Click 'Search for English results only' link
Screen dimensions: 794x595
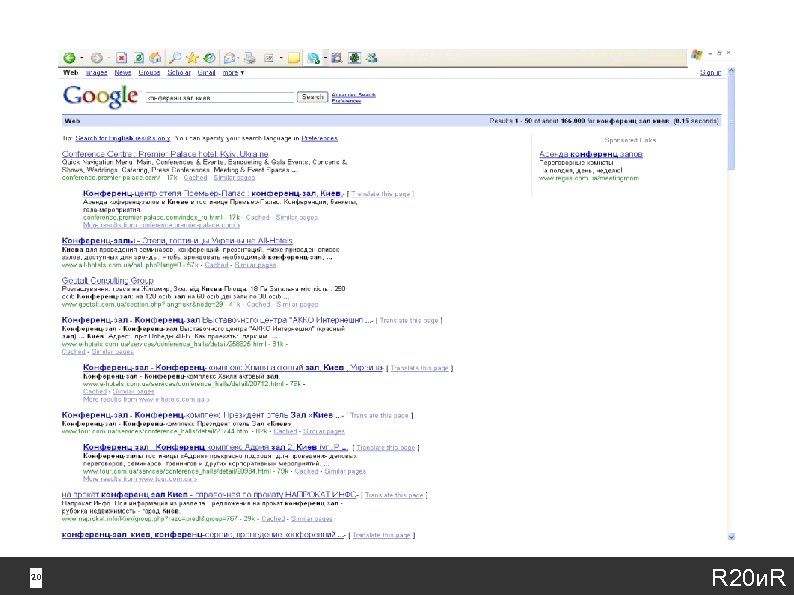click(123, 138)
